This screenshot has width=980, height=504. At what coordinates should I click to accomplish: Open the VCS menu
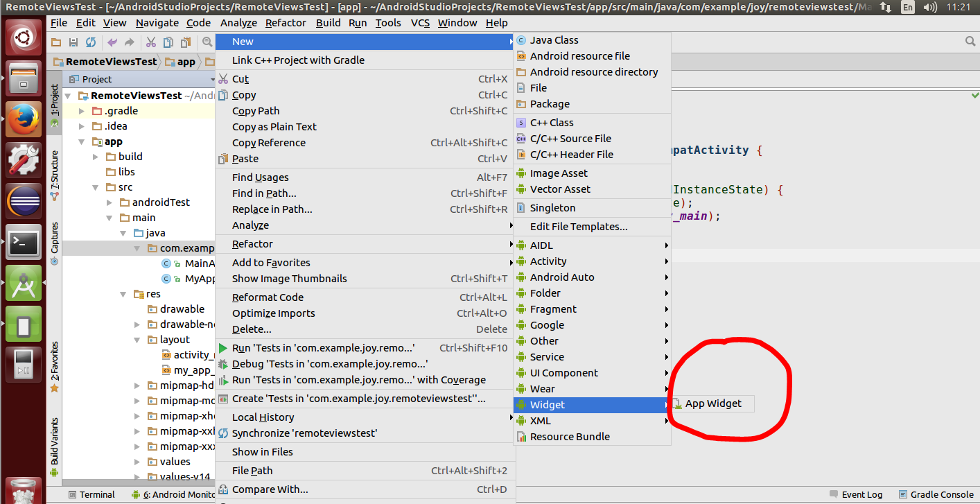pyautogui.click(x=421, y=23)
